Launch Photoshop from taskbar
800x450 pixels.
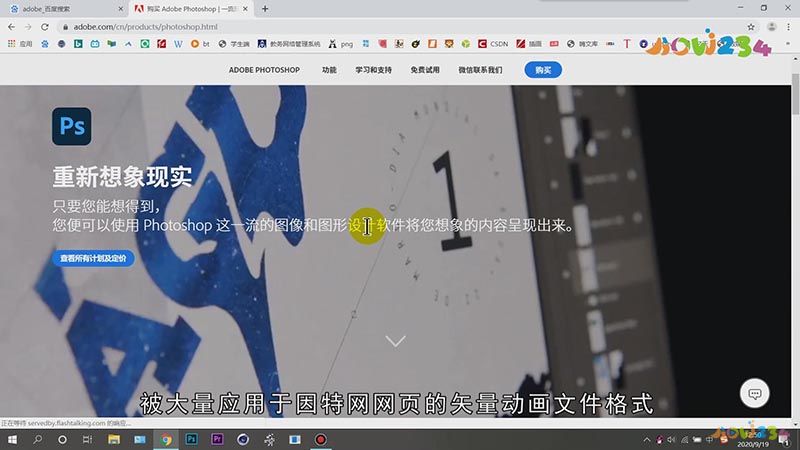(x=191, y=439)
